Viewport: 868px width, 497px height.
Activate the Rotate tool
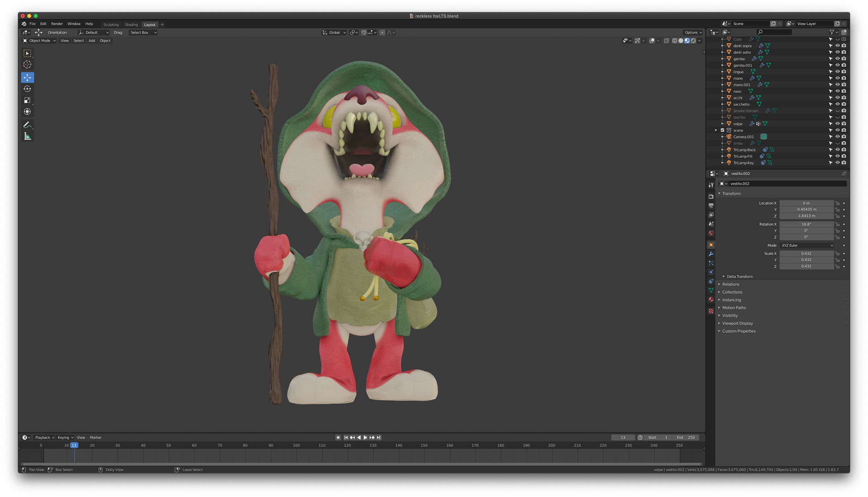tap(27, 89)
